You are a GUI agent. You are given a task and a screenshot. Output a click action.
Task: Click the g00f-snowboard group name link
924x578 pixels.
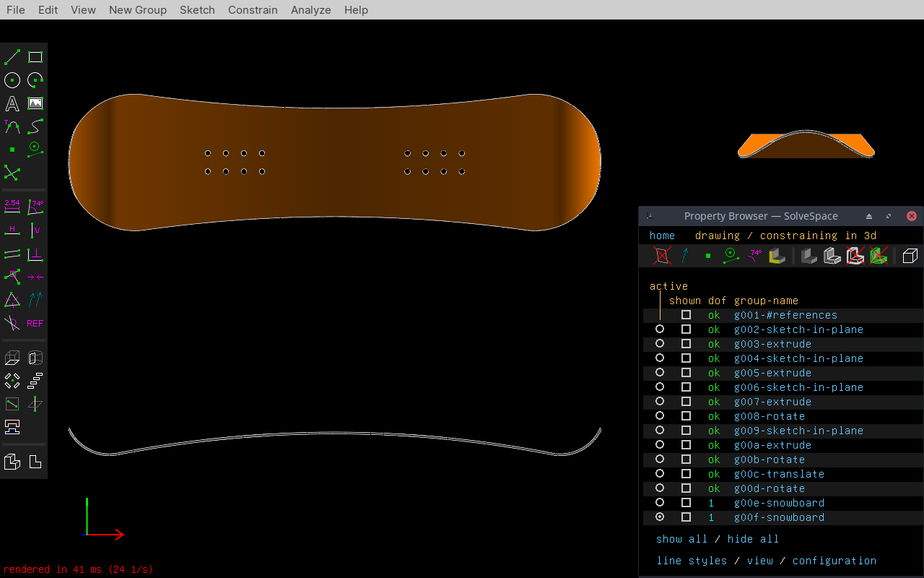click(779, 517)
